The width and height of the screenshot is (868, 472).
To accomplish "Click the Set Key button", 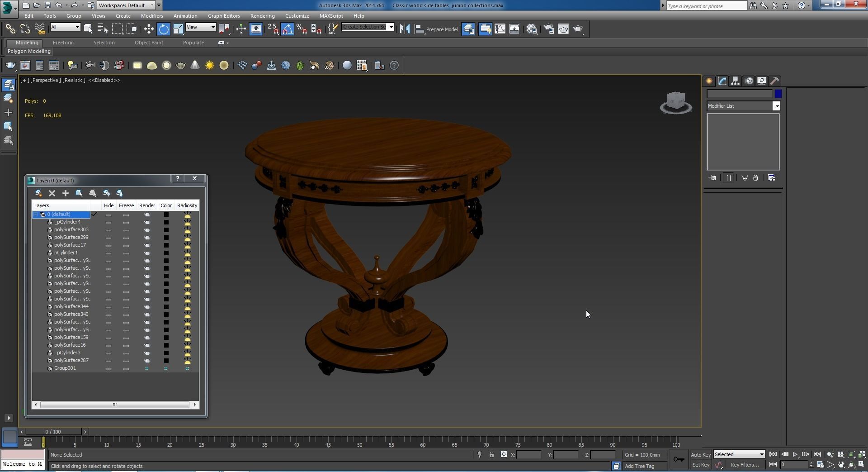I will (x=701, y=465).
